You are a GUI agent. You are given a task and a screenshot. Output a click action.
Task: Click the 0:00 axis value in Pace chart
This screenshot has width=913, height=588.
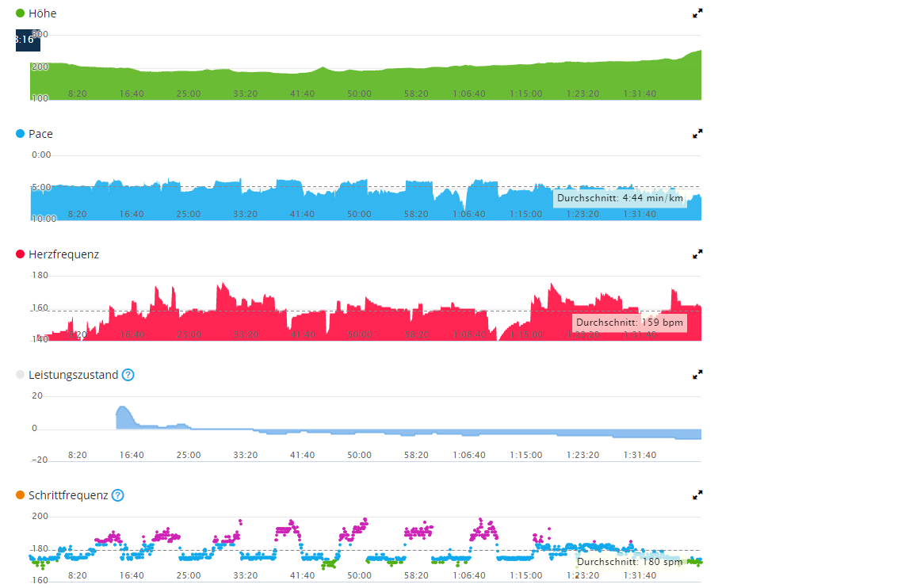coord(41,155)
